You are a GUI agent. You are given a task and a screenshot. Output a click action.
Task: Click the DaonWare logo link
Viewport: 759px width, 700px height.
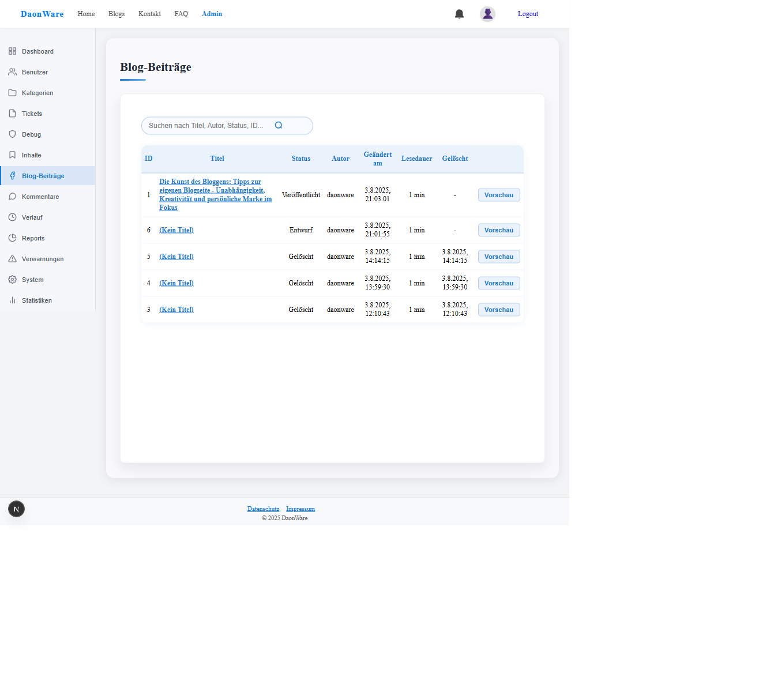[42, 14]
